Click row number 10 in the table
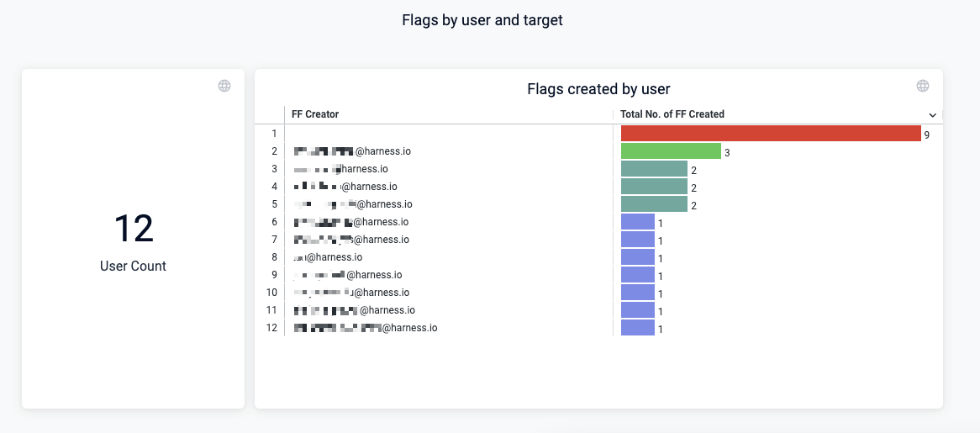The image size is (980, 433). click(x=271, y=293)
